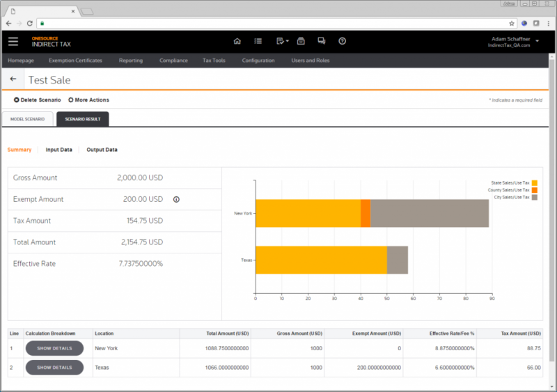Expand the edit document dropdown in header
Screen dimensions: 557x392
tap(281, 41)
